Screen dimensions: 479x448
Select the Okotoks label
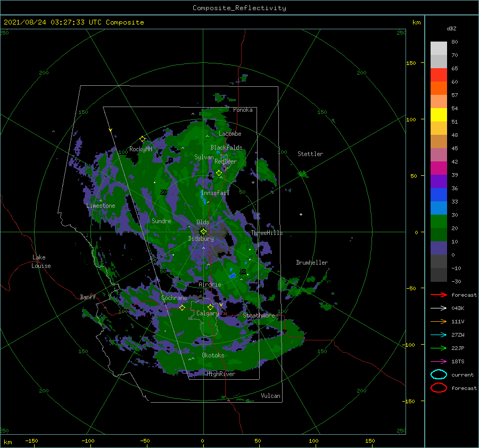tap(213, 355)
